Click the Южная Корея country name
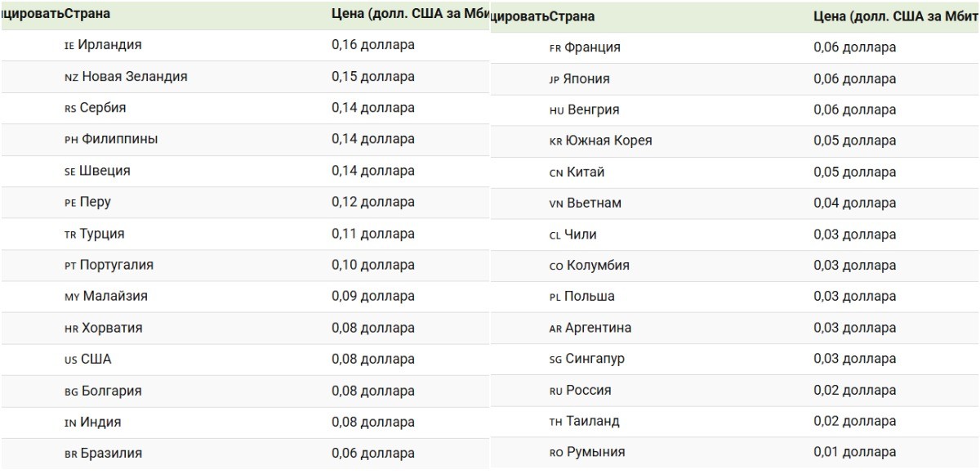This screenshot has width=980, height=474. coord(609,141)
